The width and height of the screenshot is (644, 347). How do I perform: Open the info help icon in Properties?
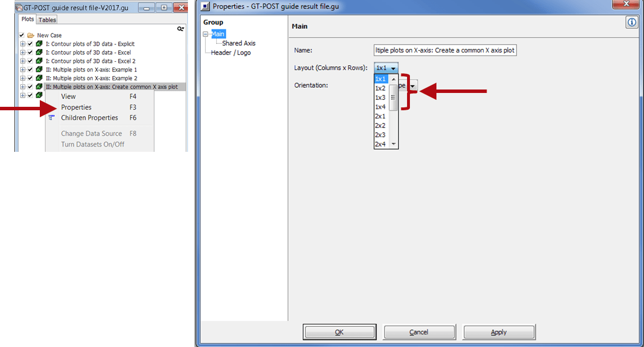point(632,22)
